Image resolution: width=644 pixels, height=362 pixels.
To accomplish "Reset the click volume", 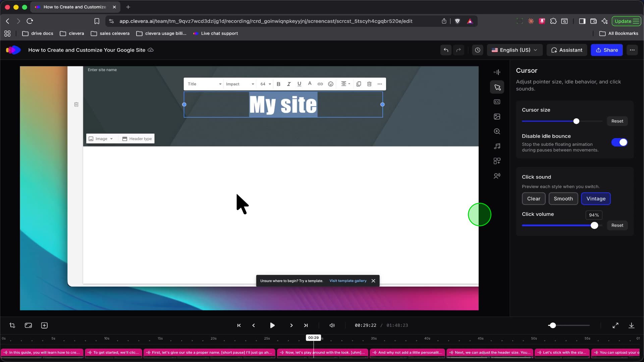I will coord(617,225).
